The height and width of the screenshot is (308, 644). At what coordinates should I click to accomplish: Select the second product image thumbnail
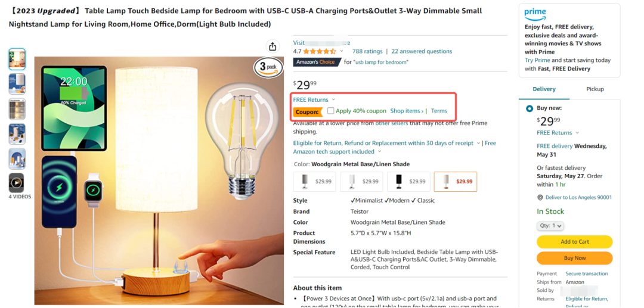(17, 84)
